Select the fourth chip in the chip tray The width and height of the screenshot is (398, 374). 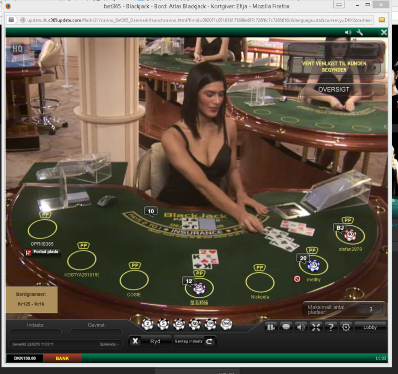pyautogui.click(x=195, y=324)
